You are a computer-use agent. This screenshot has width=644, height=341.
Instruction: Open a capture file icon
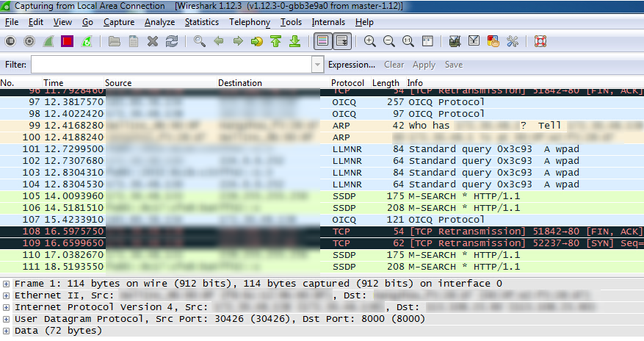coord(114,41)
